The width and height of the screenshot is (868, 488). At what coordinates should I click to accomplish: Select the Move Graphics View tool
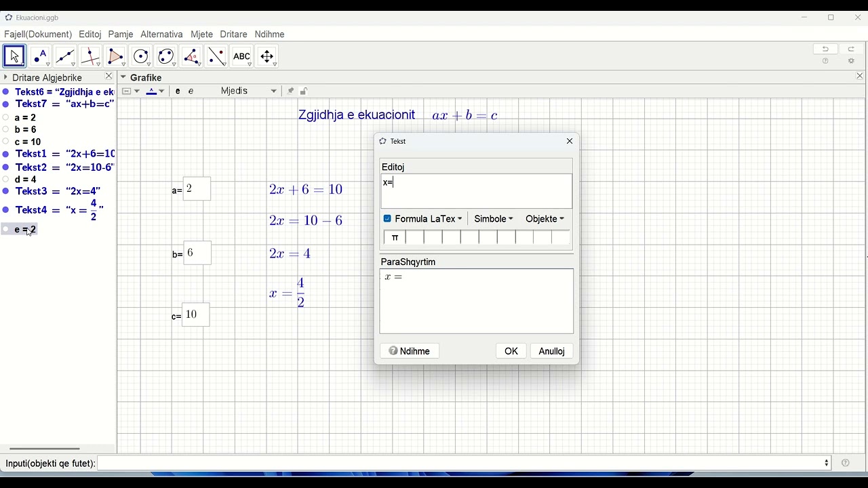(x=267, y=56)
